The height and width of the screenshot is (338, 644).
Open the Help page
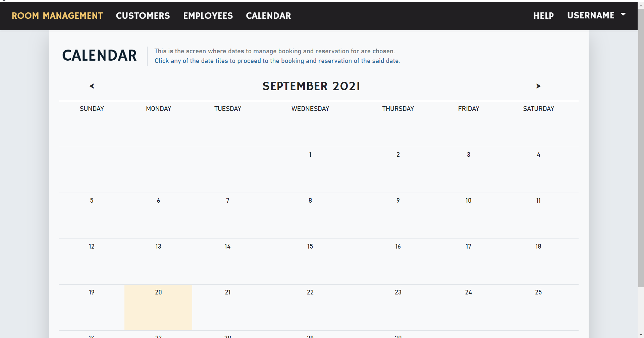point(543,16)
